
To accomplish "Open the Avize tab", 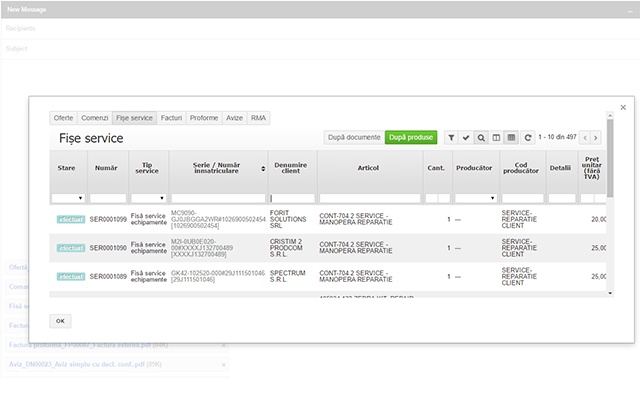I will [x=235, y=118].
